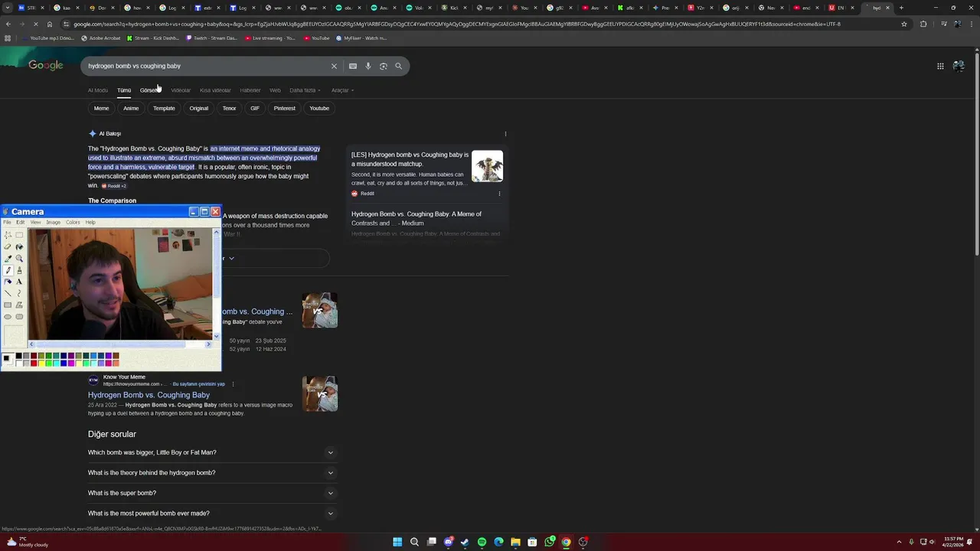Go to the Google logo homepage
The height and width of the screenshot is (551, 980).
[x=46, y=66]
